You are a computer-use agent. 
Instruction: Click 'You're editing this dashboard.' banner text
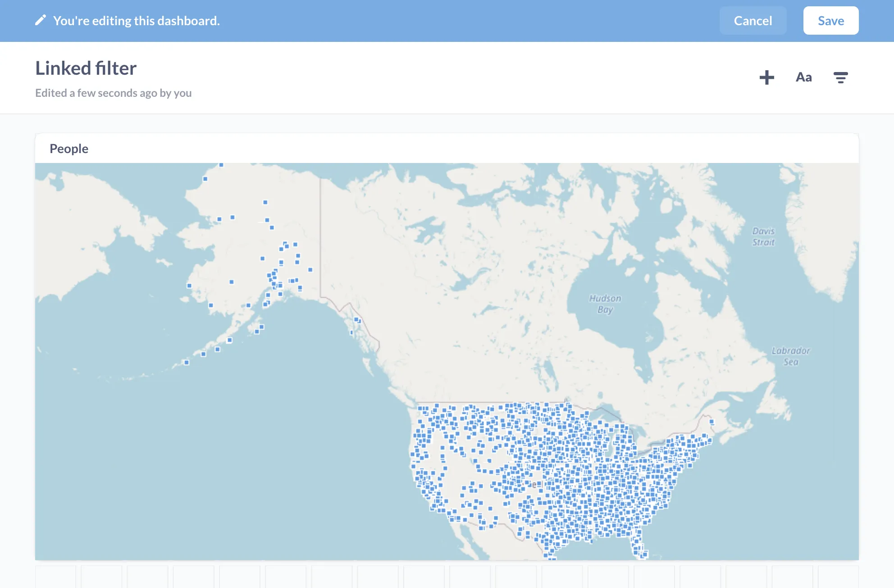point(137,21)
